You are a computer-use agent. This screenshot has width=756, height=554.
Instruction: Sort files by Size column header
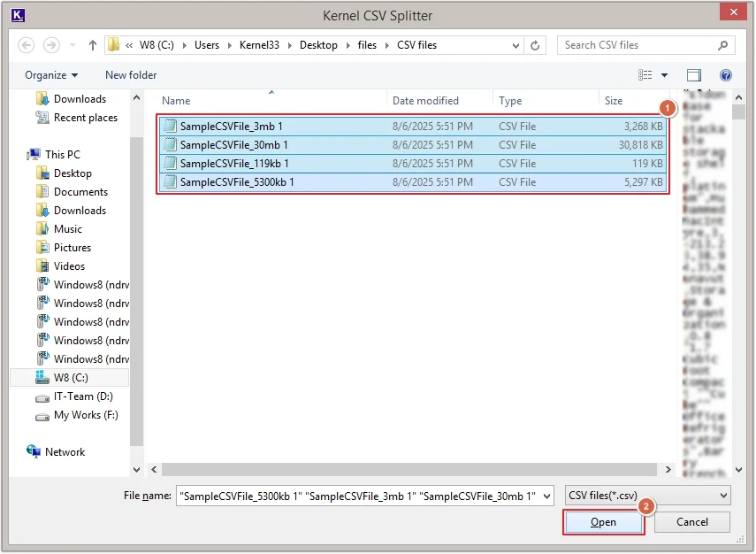[x=614, y=101]
